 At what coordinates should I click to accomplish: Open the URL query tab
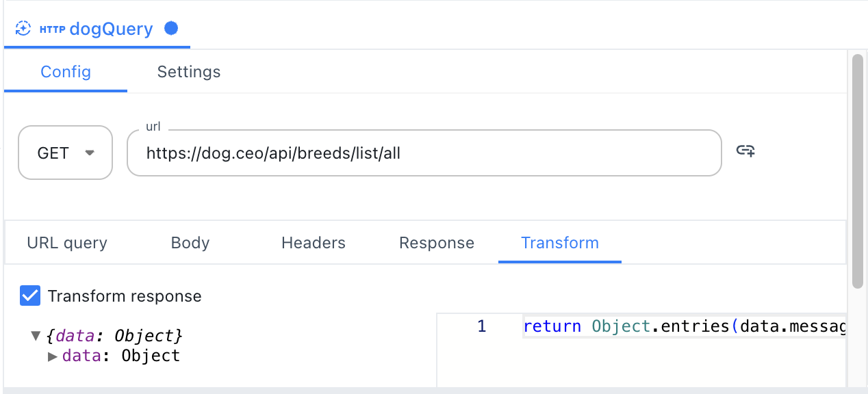click(x=67, y=243)
